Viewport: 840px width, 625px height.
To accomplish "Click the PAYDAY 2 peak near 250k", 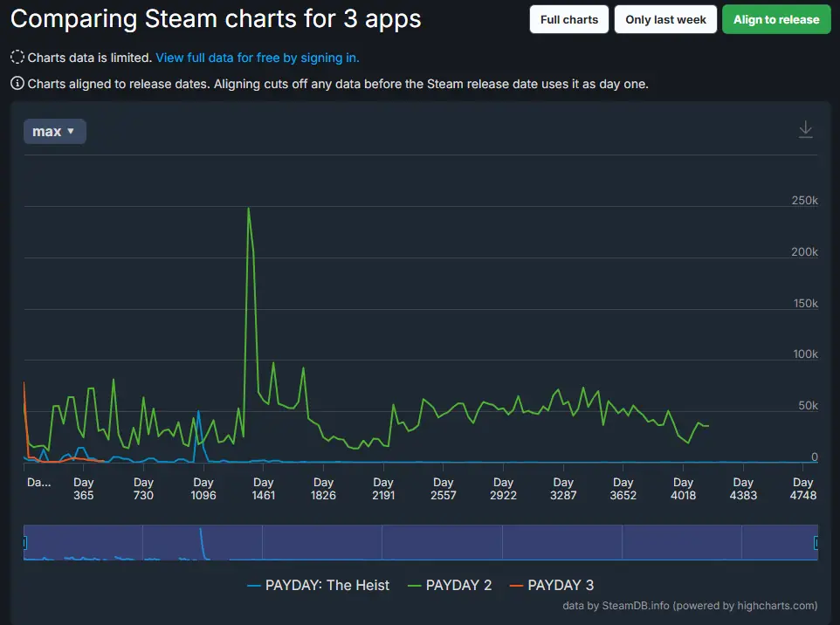I will pos(249,209).
